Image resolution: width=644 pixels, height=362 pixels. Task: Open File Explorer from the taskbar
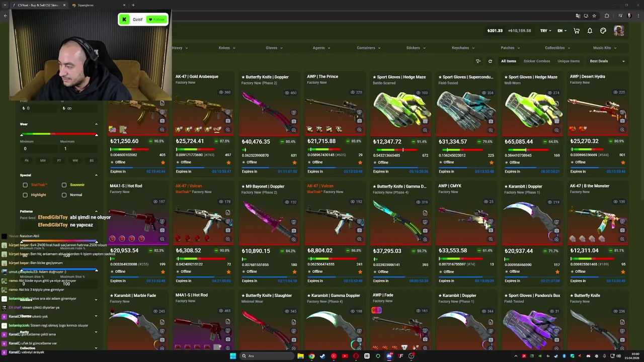[x=300, y=356]
